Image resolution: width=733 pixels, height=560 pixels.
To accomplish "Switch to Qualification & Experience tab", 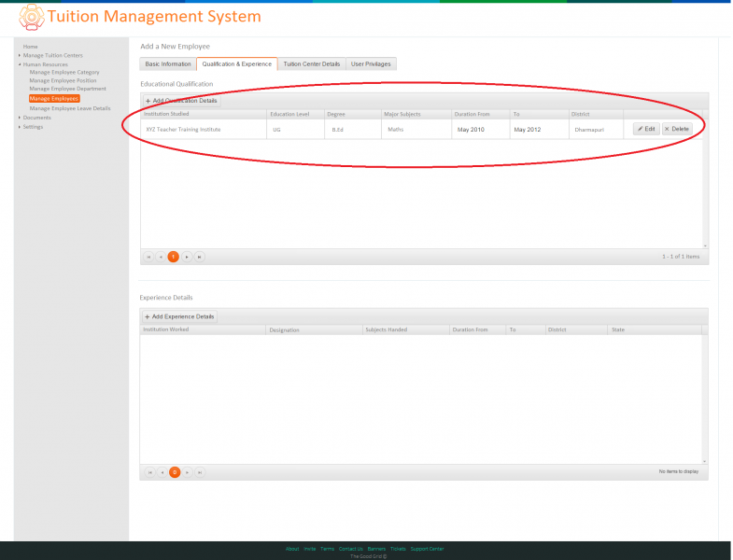I will pyautogui.click(x=237, y=64).
